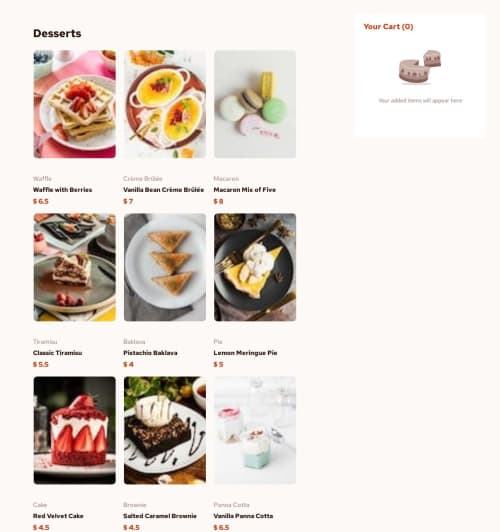Choose the Vanilla Panna Cotta picture
Image resolution: width=500 pixels, height=532 pixels.
click(255, 431)
